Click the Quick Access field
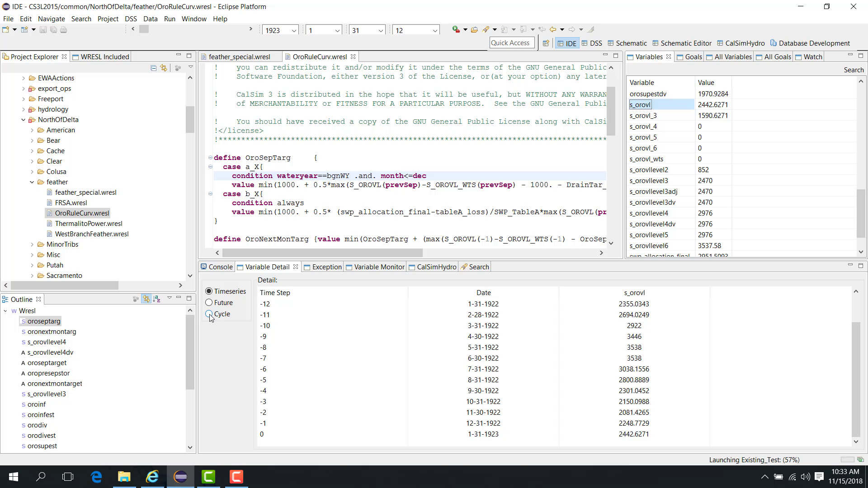Viewport: 868px width, 488px height. (x=512, y=43)
